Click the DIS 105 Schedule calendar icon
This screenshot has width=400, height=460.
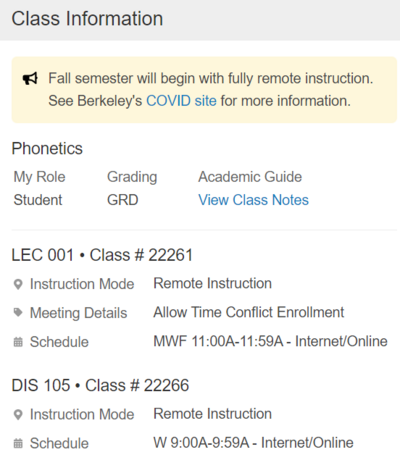pos(18,444)
